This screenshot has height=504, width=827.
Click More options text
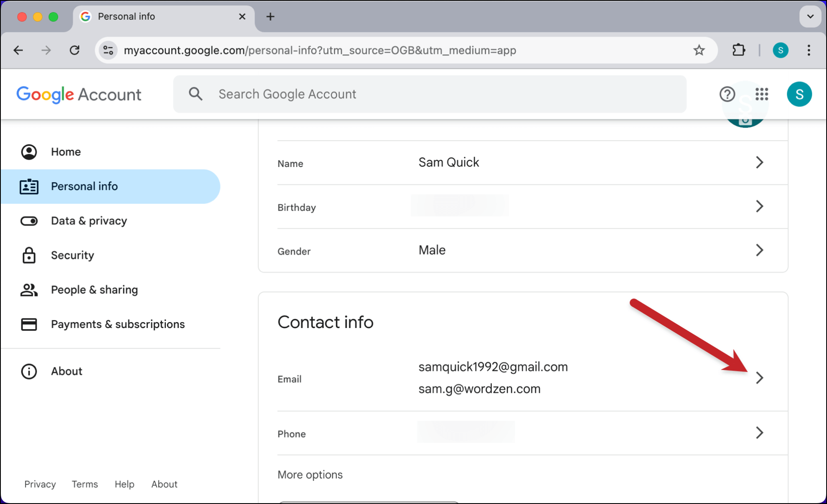pos(310,475)
